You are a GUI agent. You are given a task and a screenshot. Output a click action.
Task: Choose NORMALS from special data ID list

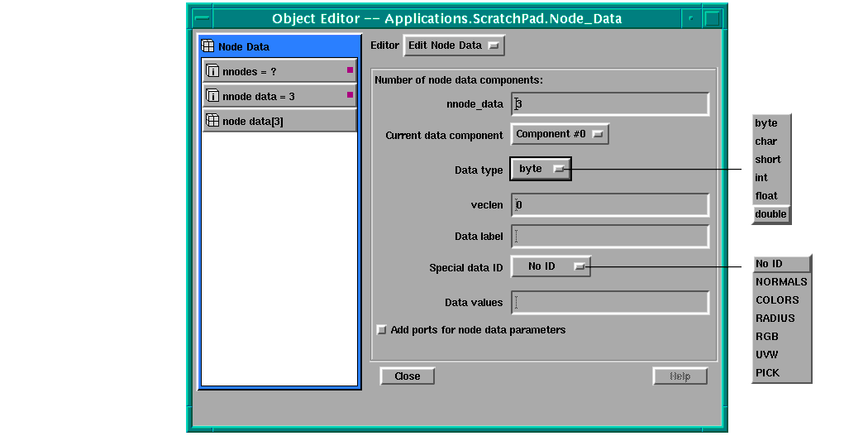(x=781, y=282)
